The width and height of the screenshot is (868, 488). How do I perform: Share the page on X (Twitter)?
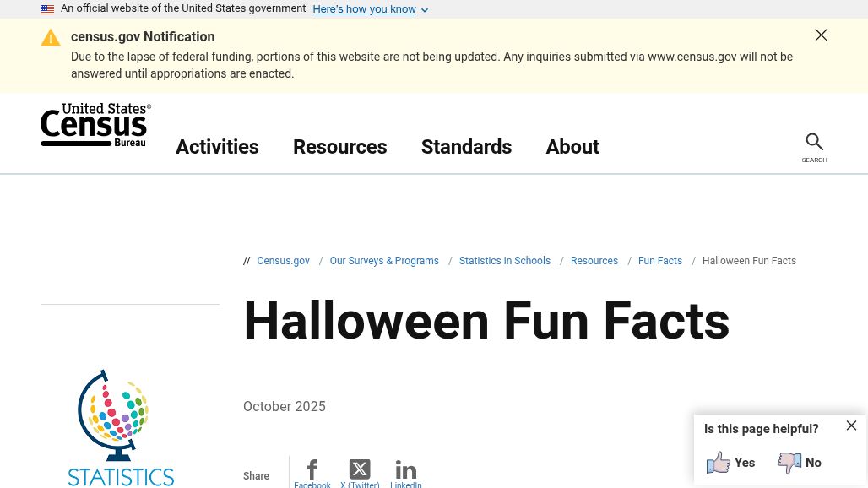(x=360, y=469)
